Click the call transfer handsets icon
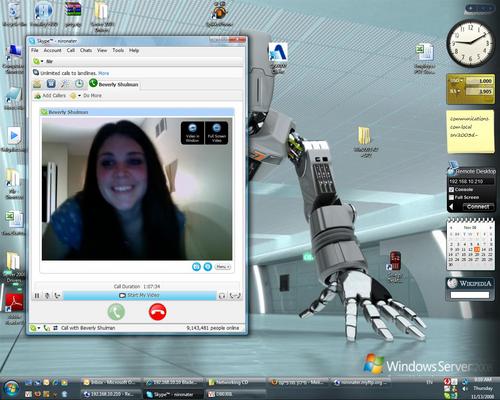This screenshot has width=500, height=400. point(235,296)
